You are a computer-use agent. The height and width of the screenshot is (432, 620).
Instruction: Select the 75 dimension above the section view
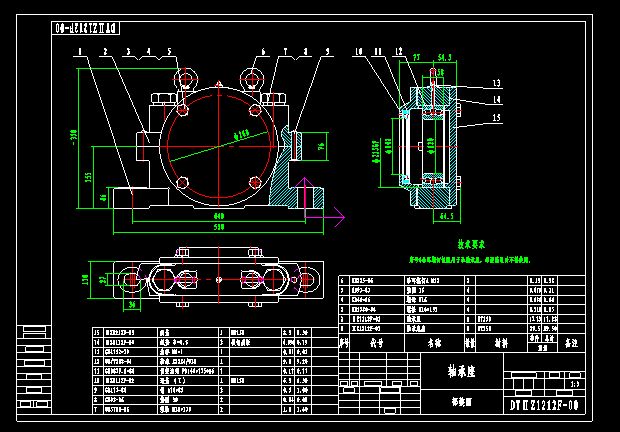point(416,58)
